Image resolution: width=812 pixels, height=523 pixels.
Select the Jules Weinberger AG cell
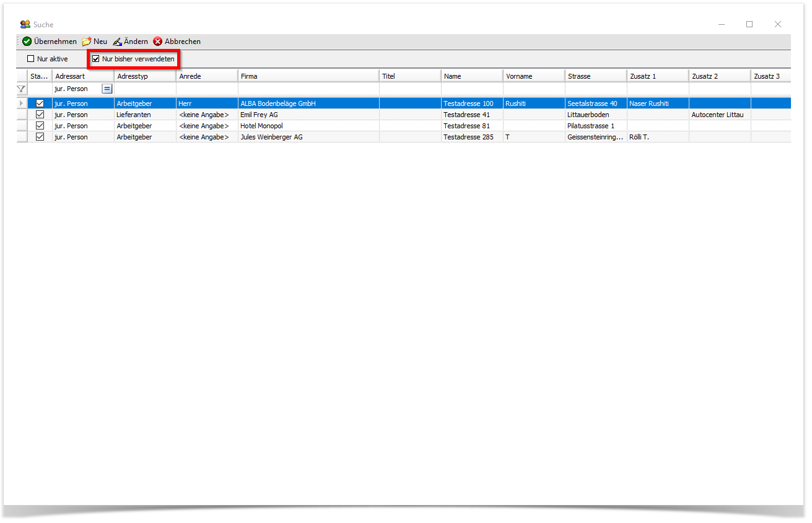(x=309, y=137)
